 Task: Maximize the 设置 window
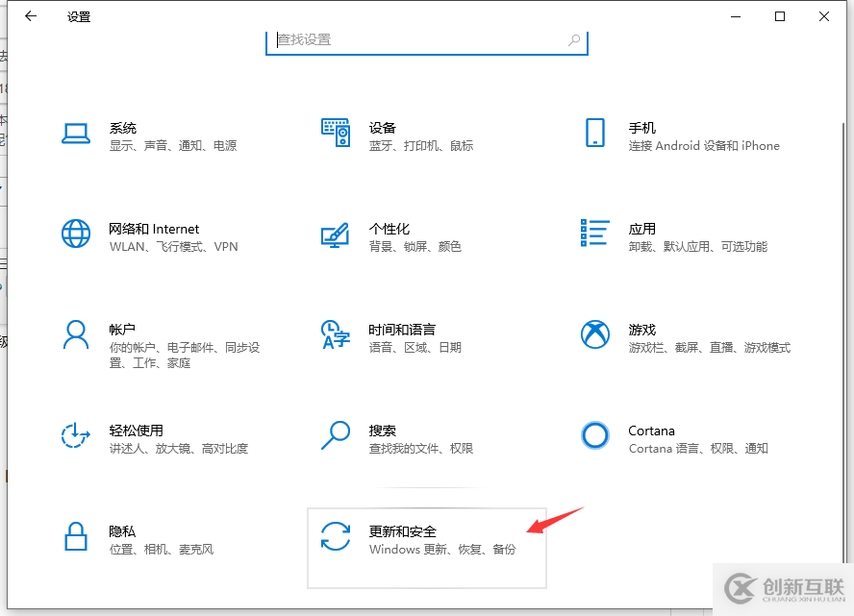780,16
